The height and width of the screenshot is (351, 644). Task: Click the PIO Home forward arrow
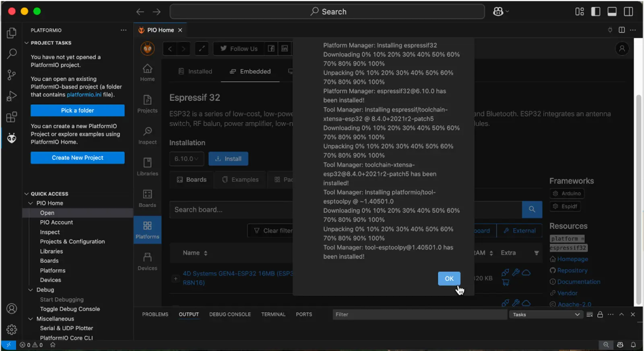pyautogui.click(x=184, y=49)
